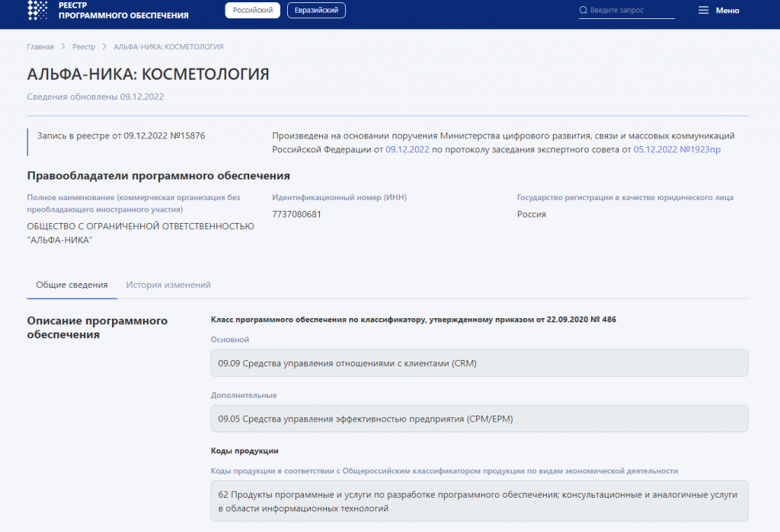Switch to История изменений tab
780x532 pixels.
coord(168,285)
